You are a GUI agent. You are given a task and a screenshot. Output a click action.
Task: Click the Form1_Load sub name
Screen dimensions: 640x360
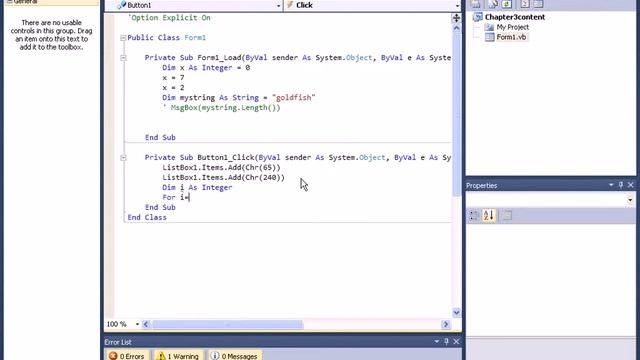[219, 58]
